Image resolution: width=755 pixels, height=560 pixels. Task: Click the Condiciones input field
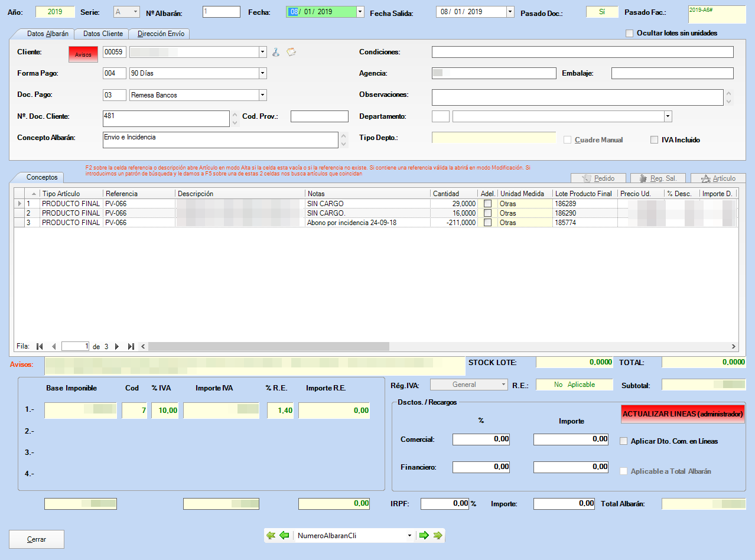(x=582, y=52)
